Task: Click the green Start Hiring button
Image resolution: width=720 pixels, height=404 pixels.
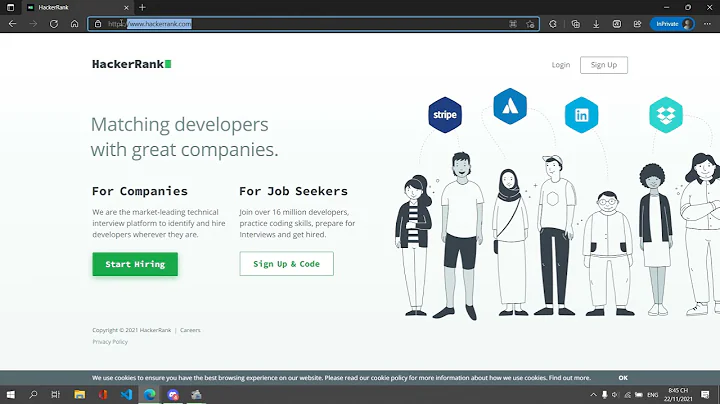Action: [135, 264]
